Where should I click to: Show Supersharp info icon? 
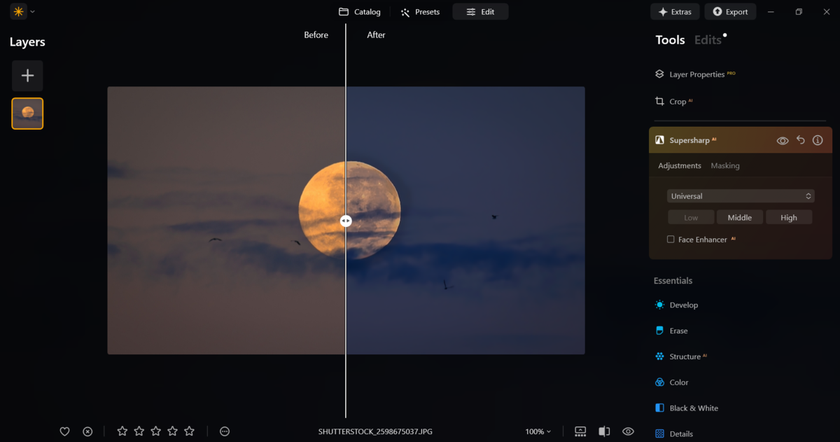818,140
